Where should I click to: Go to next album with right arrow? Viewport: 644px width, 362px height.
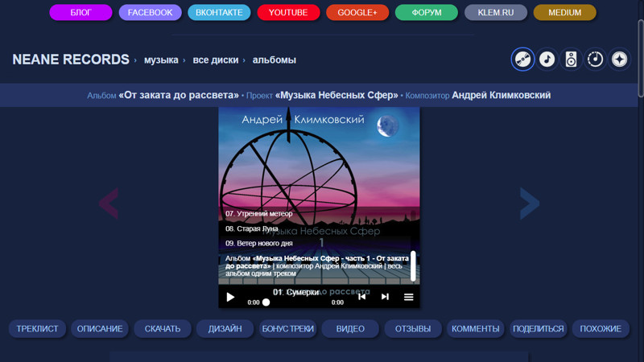(x=530, y=204)
